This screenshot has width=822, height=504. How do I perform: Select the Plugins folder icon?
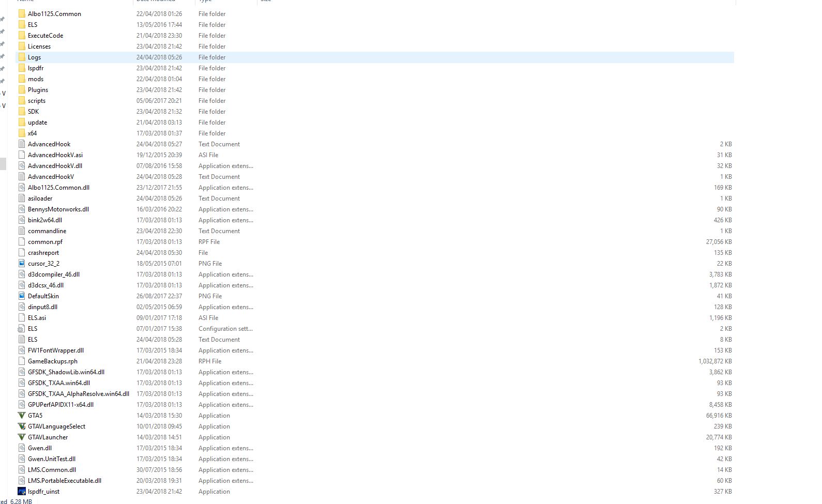tap(22, 89)
